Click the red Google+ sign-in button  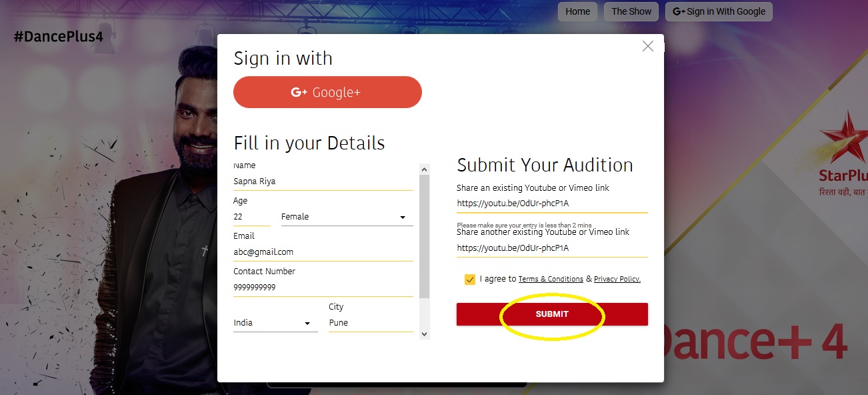(x=327, y=93)
